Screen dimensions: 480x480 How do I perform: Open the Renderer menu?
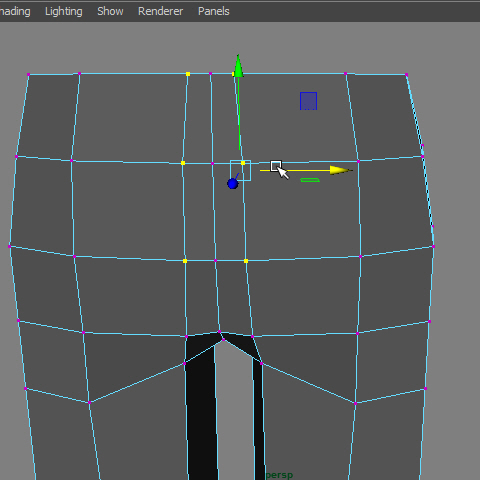pyautogui.click(x=160, y=11)
